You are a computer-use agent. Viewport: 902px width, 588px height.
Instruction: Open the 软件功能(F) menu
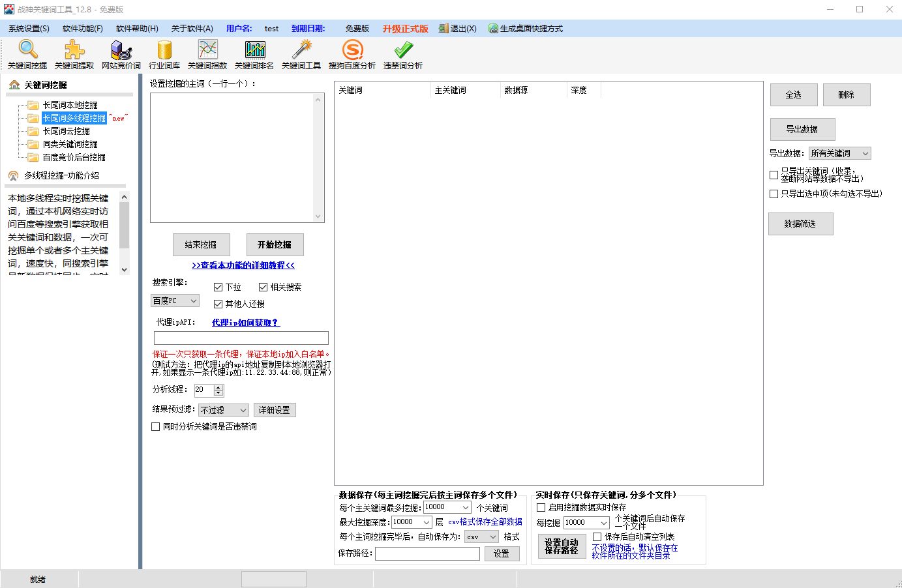coord(83,29)
